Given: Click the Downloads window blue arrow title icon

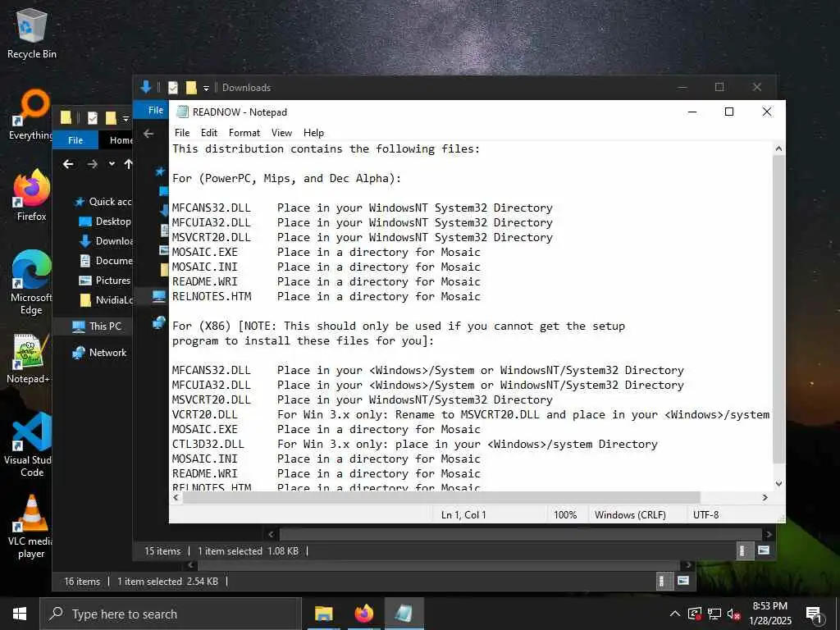Looking at the screenshot, I should click(x=145, y=87).
